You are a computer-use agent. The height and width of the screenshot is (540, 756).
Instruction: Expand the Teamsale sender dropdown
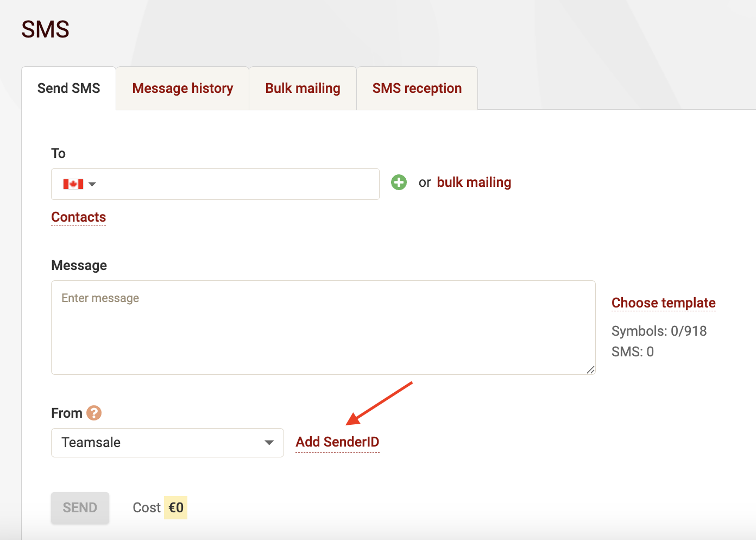(268, 443)
